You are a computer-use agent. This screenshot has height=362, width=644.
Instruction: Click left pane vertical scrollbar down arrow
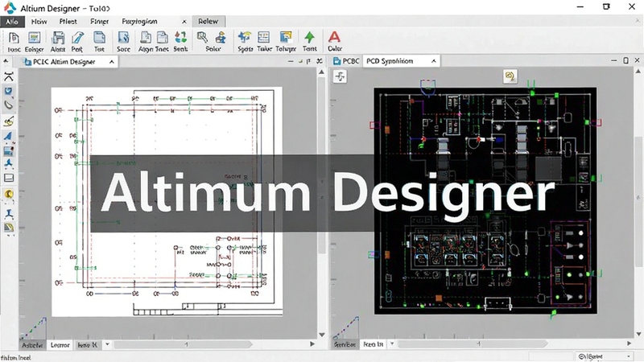pyautogui.click(x=321, y=335)
